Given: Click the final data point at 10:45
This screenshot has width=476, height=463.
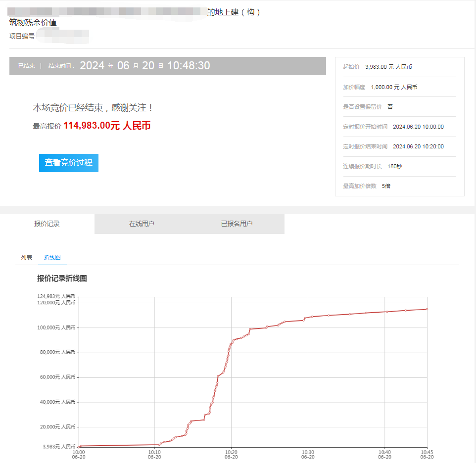Looking at the screenshot, I should click(427, 309).
